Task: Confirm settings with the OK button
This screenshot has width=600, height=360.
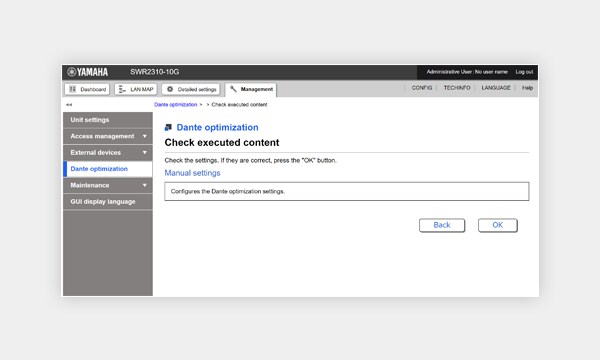Action: pos(497,225)
